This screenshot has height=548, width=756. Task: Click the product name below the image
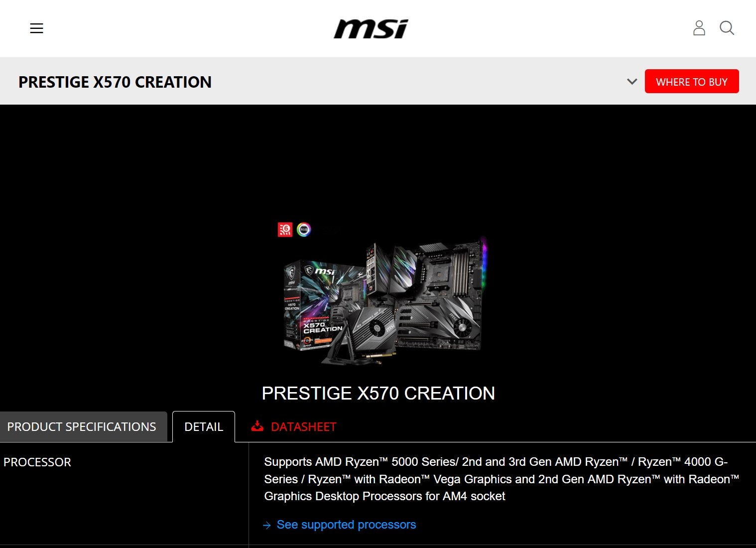click(x=378, y=394)
